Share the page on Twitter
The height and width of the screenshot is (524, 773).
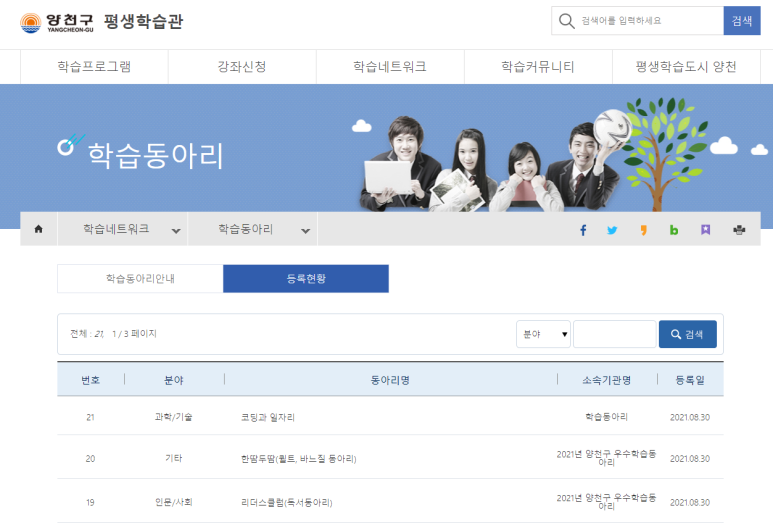(612, 230)
